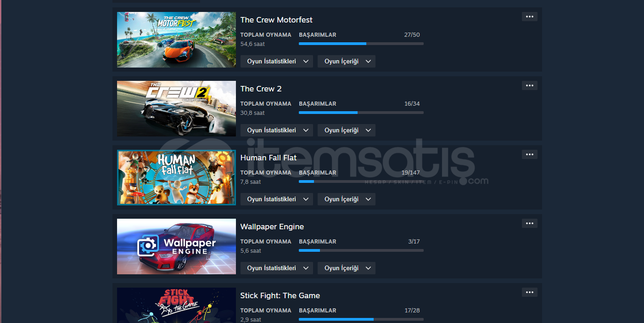
Task: Open the three-dot menu for The Crew Motorfest
Action: tap(529, 17)
